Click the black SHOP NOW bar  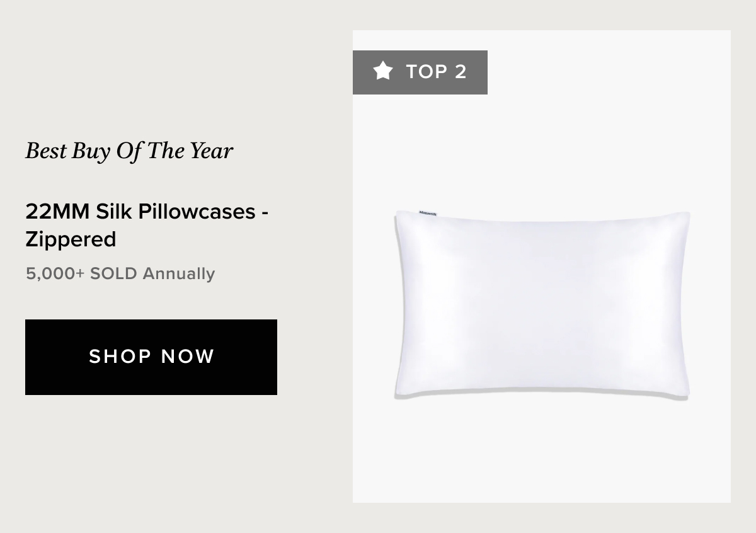(x=151, y=357)
